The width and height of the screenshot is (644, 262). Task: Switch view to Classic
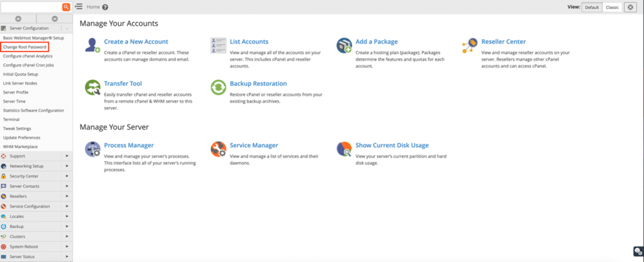click(x=612, y=7)
